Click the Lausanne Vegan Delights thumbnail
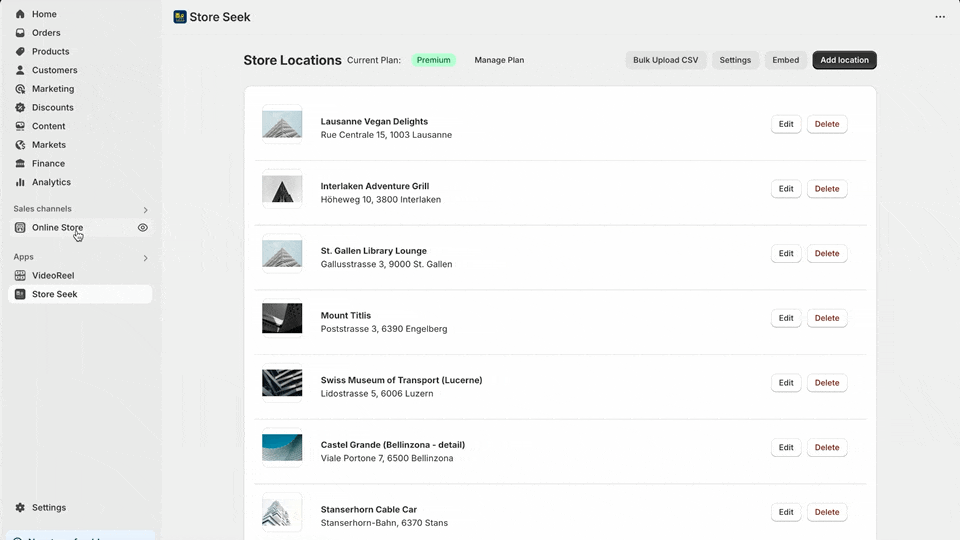The height and width of the screenshot is (540, 960). click(282, 124)
